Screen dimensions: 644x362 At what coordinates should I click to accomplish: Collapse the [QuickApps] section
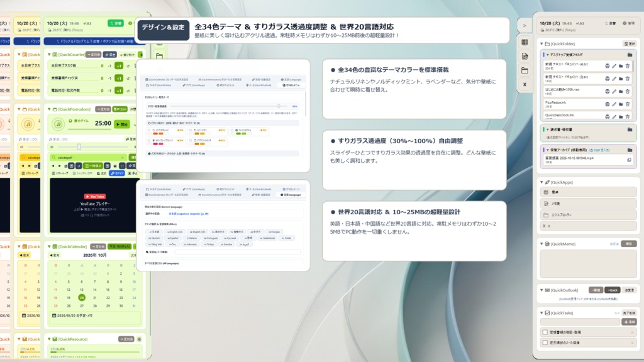pos(541,182)
